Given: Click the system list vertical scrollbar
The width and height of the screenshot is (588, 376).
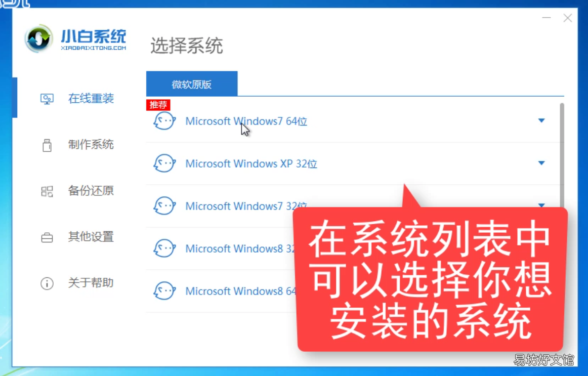Looking at the screenshot, I should (x=562, y=155).
